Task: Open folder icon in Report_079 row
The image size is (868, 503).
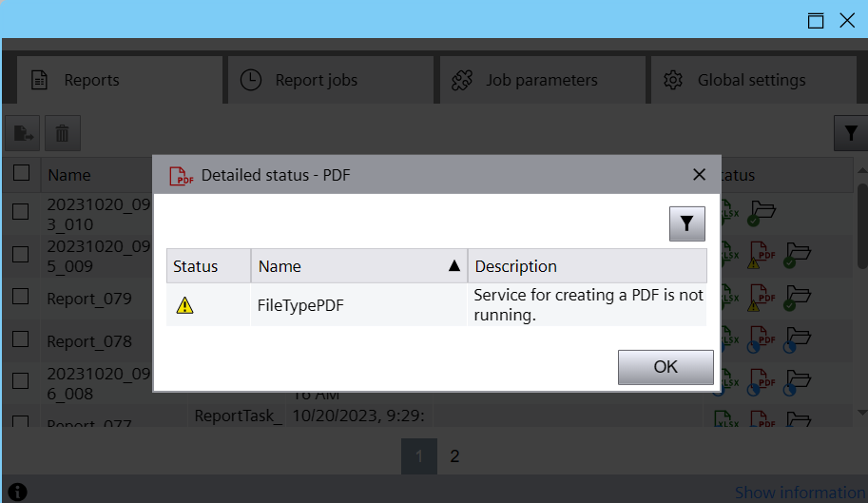Action: tap(797, 298)
